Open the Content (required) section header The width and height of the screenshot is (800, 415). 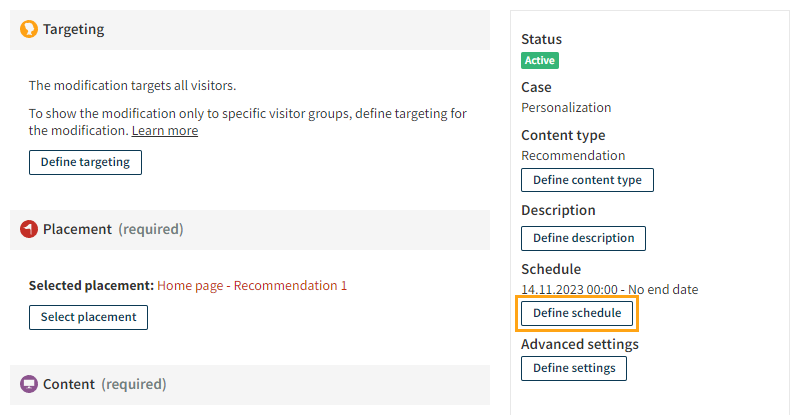coord(250,384)
